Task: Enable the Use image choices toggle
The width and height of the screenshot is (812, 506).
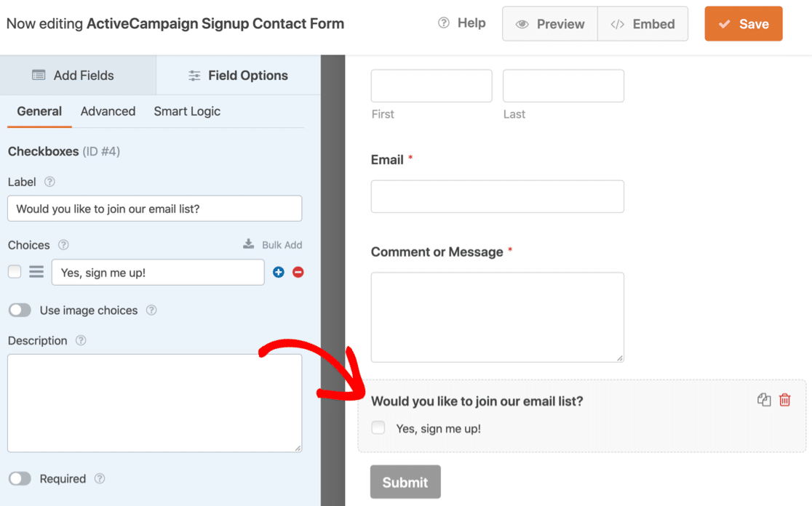Action: coord(20,310)
